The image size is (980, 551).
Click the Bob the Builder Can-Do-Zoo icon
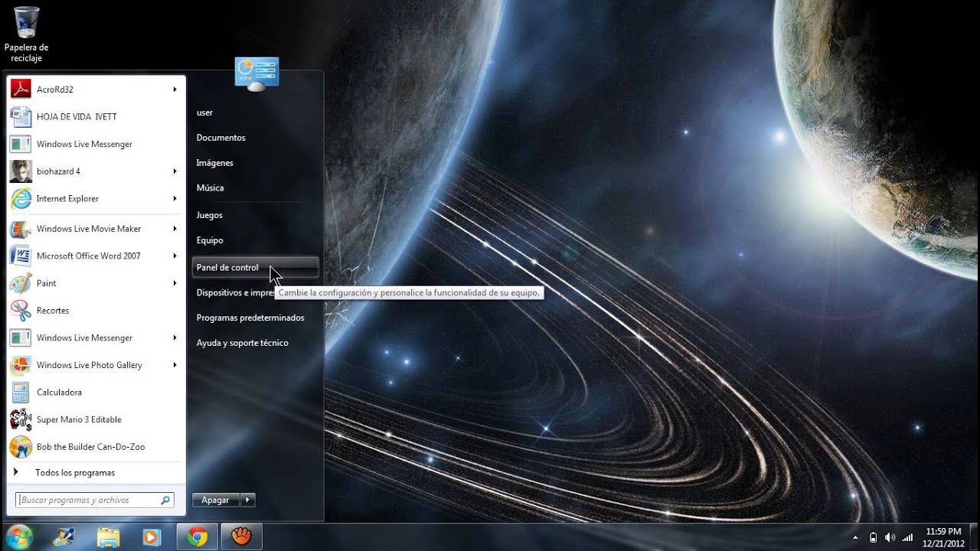[x=21, y=447]
